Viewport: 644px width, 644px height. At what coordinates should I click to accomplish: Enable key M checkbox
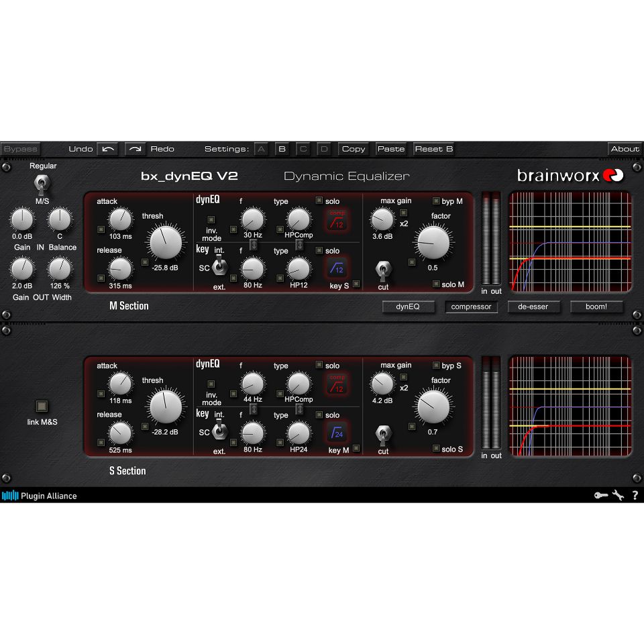click(356, 448)
